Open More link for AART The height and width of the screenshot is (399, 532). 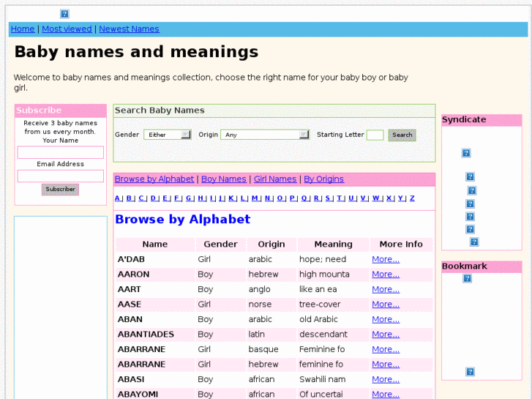(386, 289)
